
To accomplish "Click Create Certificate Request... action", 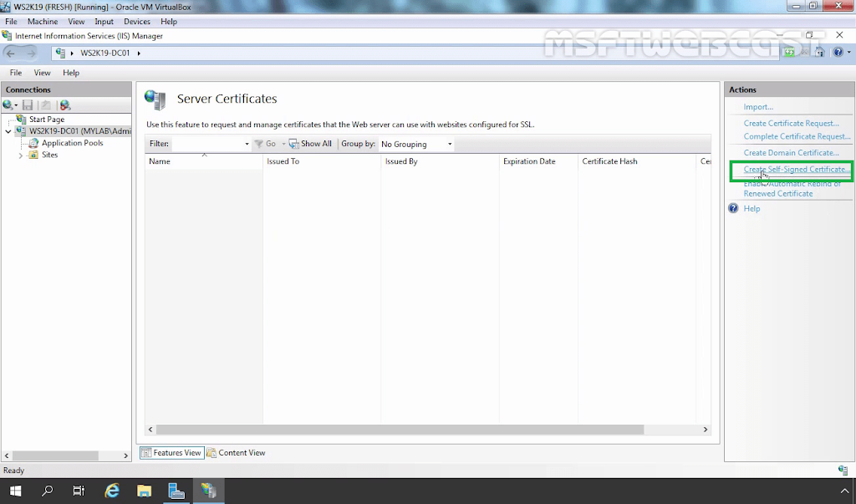I will 791,124.
